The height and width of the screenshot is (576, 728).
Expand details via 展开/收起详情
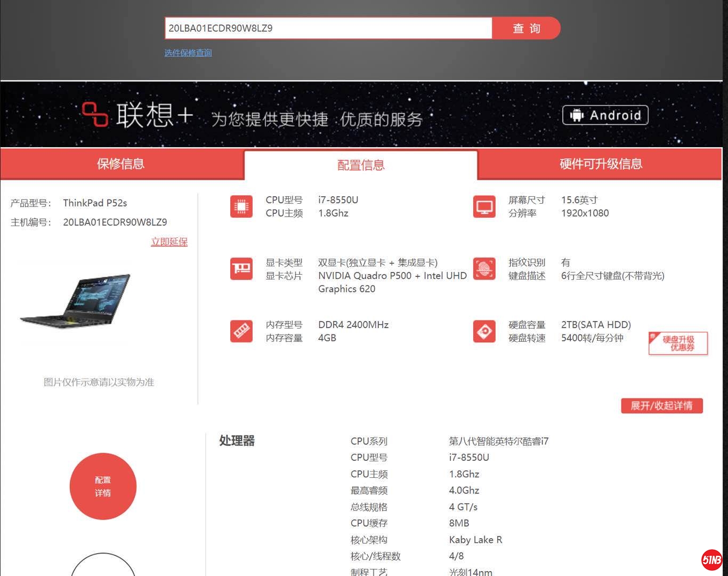coord(662,406)
